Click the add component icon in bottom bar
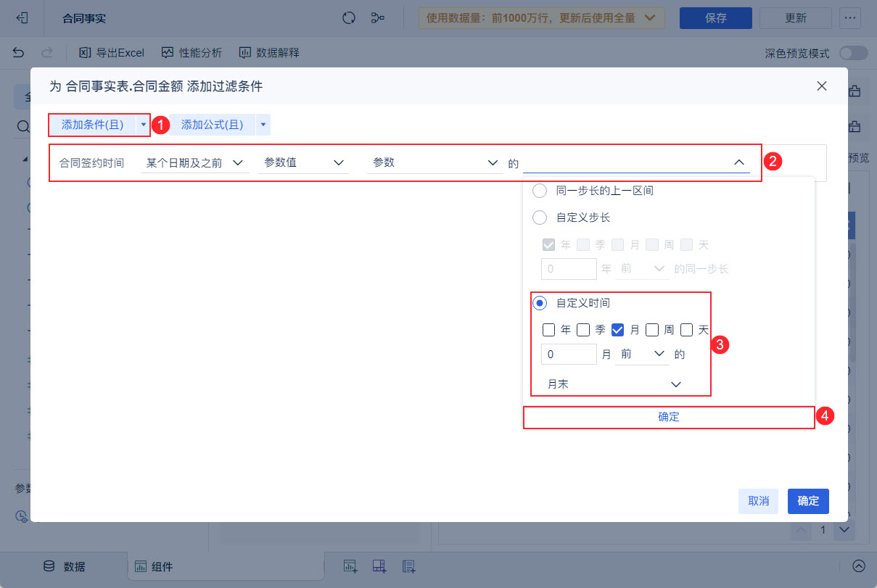Viewport: 877px width, 588px height. 350,566
